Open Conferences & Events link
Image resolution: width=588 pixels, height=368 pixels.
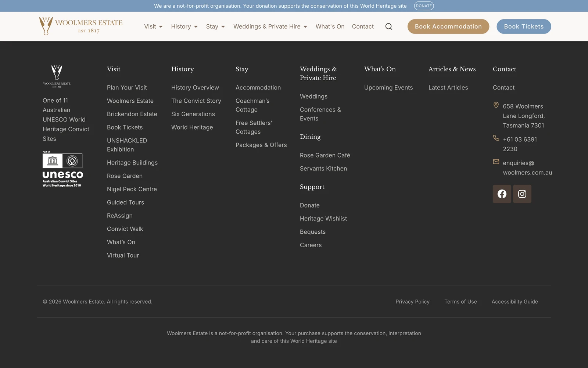pos(320,114)
